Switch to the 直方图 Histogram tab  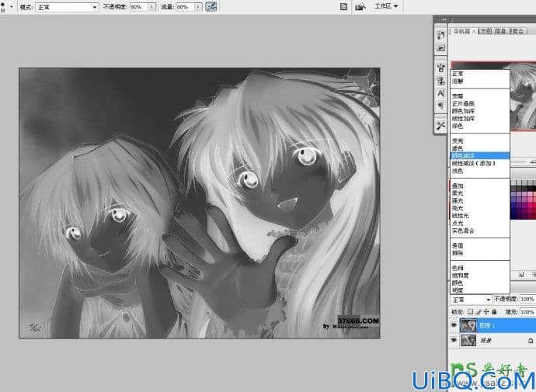[485, 31]
